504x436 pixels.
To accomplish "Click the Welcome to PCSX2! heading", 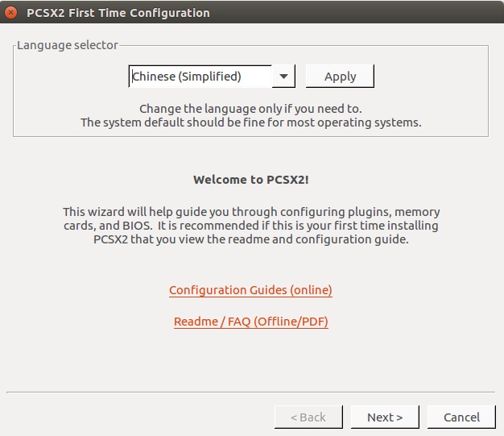I will (x=250, y=180).
